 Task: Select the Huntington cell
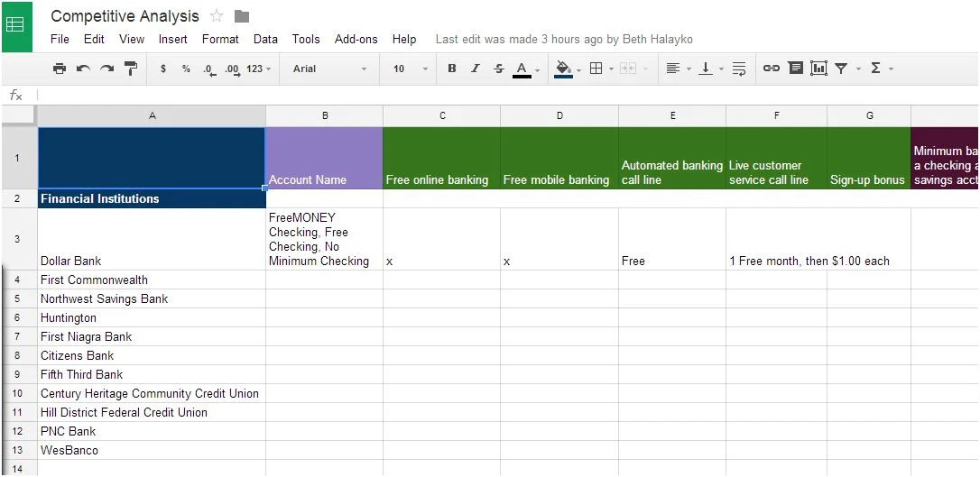(x=152, y=317)
